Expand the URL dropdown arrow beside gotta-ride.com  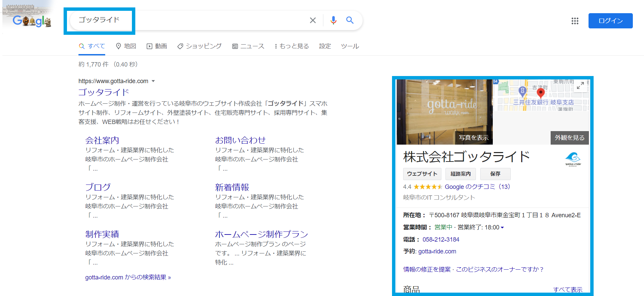point(153,81)
